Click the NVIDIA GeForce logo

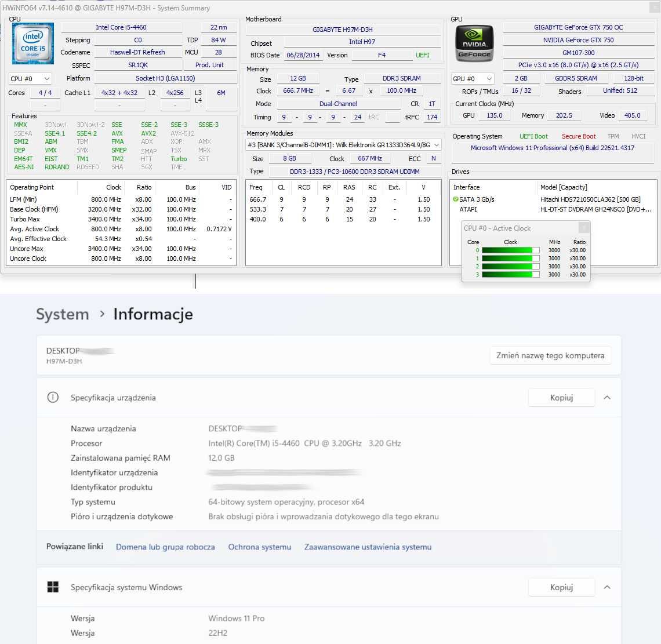click(474, 43)
